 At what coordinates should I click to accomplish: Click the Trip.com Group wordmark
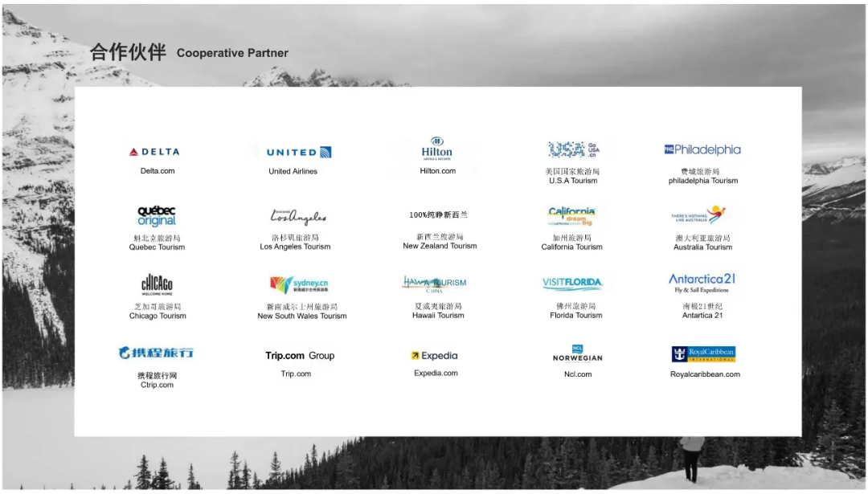(300, 355)
